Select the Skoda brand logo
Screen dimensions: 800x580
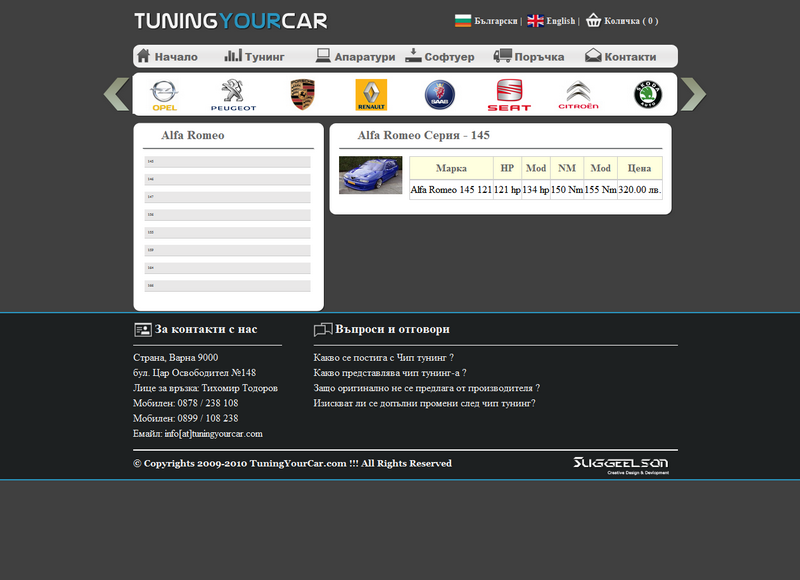(647, 94)
